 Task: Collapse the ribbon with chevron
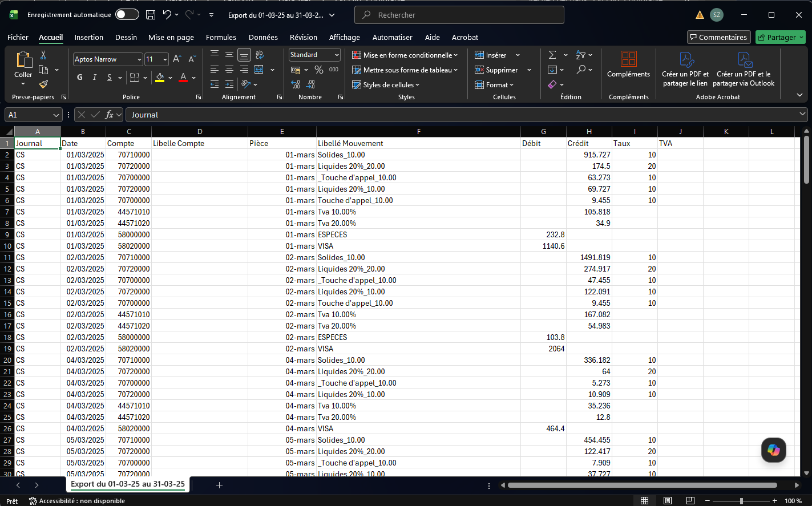point(799,95)
